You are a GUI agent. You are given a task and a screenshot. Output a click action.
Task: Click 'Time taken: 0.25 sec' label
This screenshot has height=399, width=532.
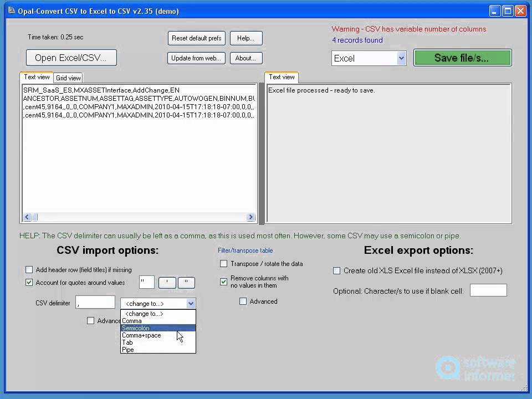(x=55, y=37)
